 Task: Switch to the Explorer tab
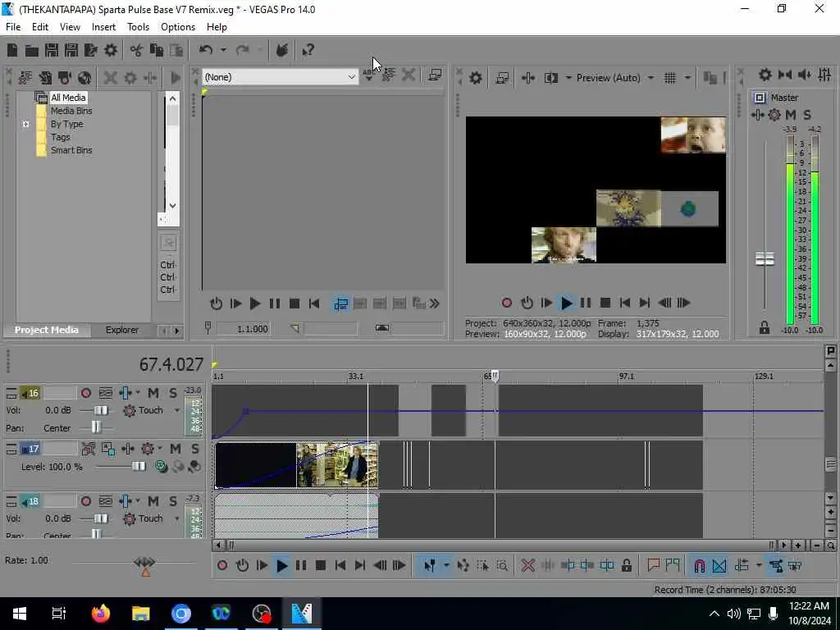pos(122,330)
